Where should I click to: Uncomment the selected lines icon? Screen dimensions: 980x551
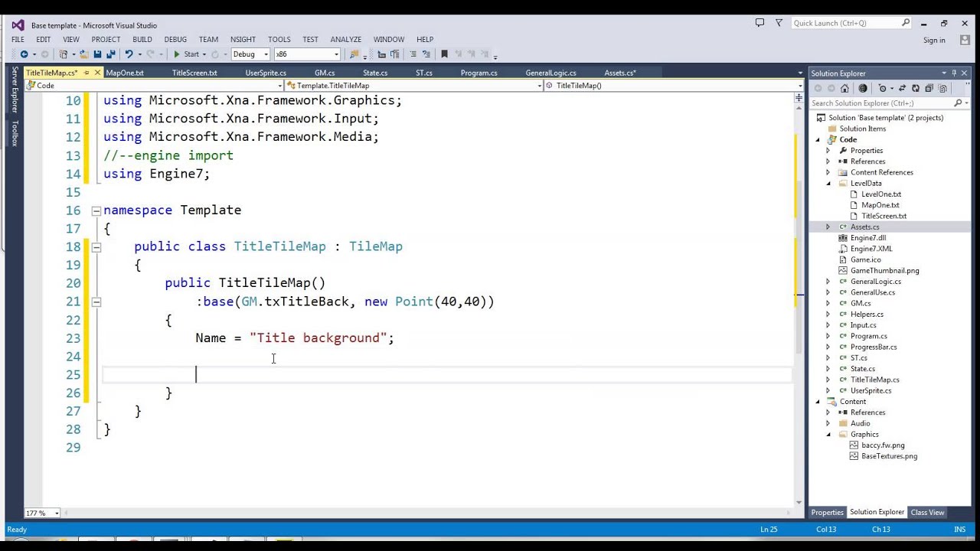pos(426,54)
